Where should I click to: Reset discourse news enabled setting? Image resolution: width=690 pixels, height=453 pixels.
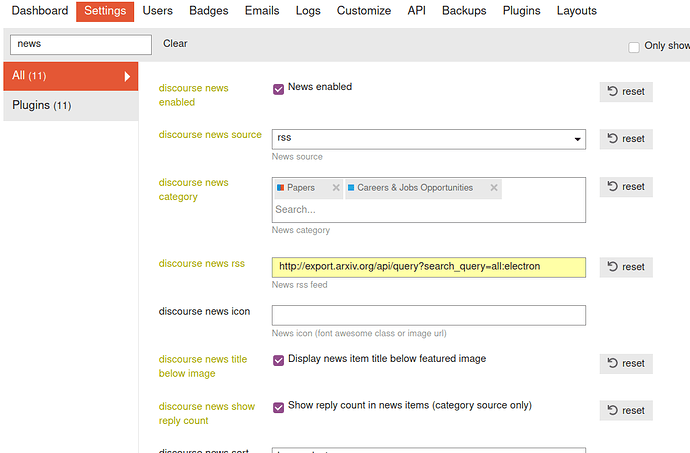(x=626, y=92)
